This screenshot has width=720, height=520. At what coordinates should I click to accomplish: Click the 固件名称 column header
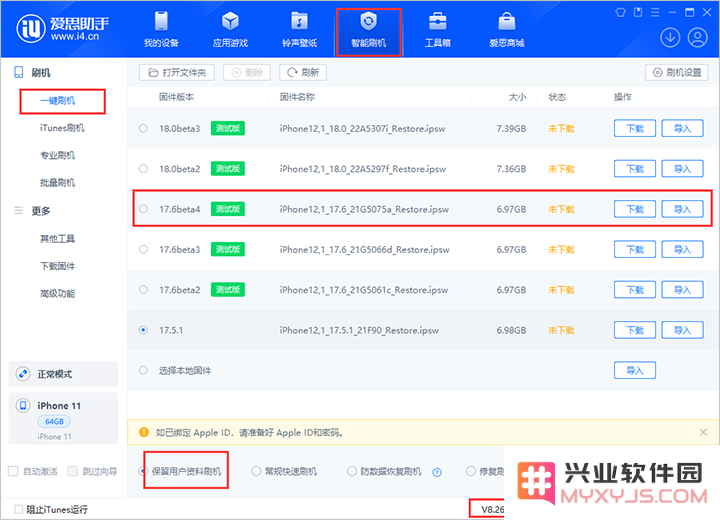pyautogui.click(x=298, y=97)
